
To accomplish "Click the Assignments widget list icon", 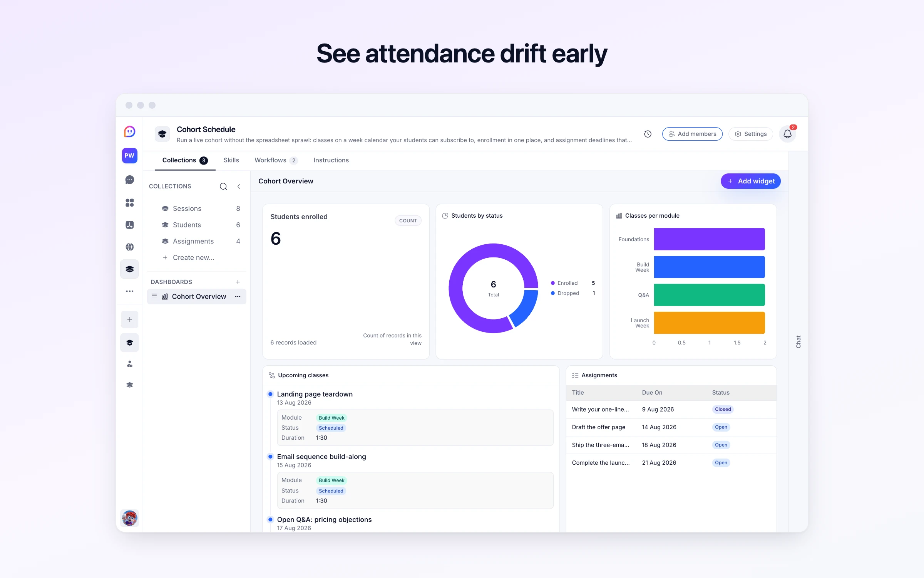I will click(x=575, y=375).
